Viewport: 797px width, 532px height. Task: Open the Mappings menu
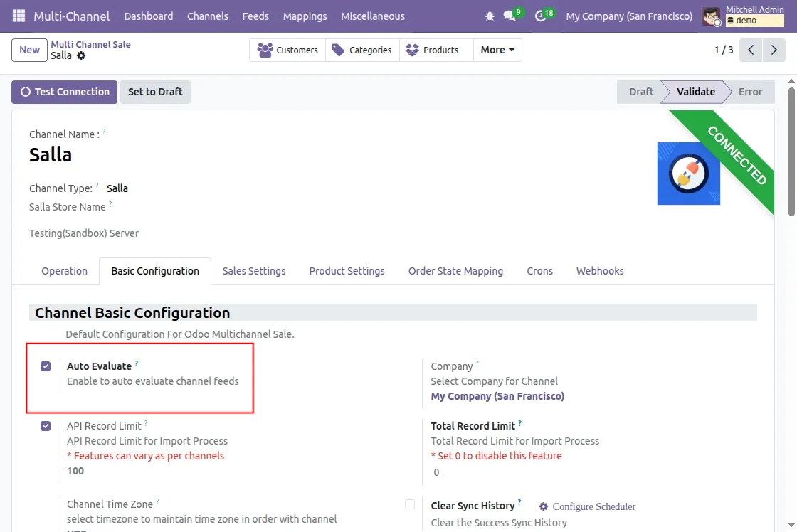click(x=305, y=16)
